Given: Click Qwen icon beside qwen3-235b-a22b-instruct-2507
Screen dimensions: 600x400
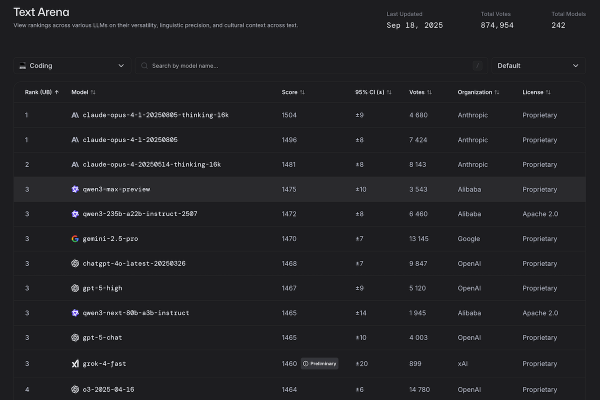Looking at the screenshot, I should [75, 214].
